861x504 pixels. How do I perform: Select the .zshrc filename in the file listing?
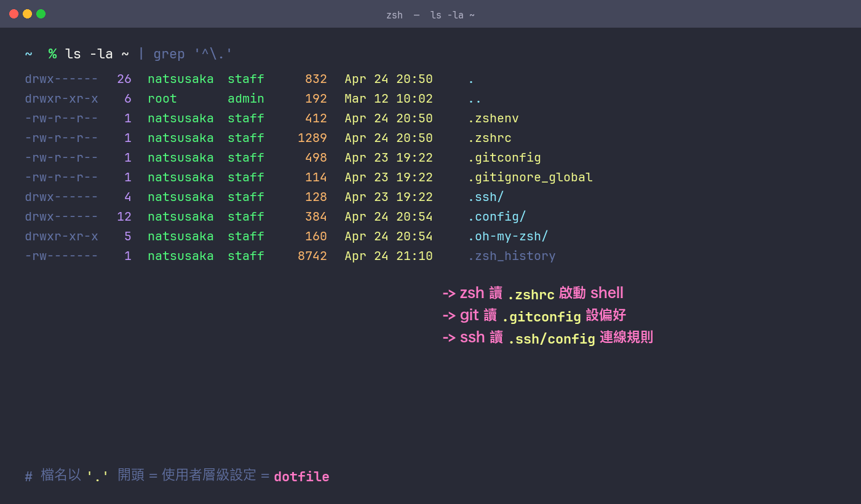pos(489,138)
